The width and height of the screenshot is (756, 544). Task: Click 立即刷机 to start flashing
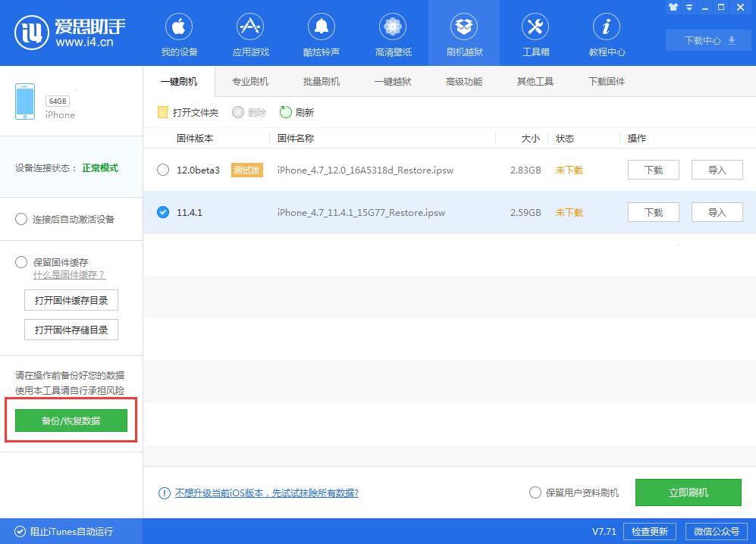pyautogui.click(x=689, y=492)
